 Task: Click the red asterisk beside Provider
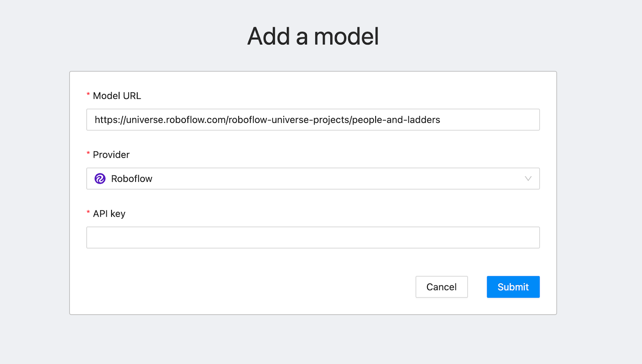point(88,154)
